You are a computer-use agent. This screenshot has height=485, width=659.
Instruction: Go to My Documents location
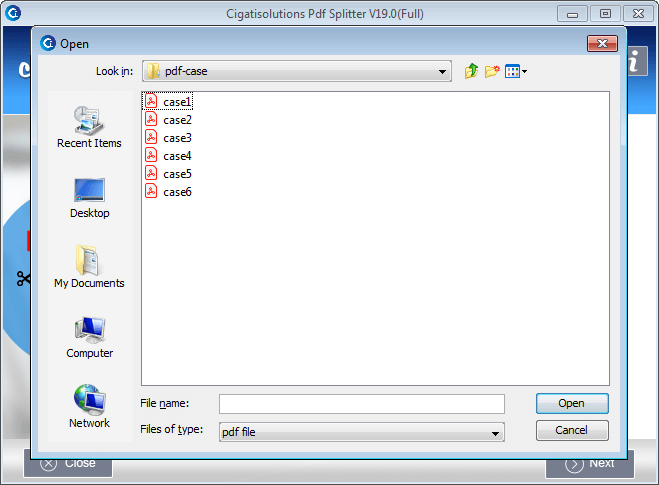click(x=89, y=267)
